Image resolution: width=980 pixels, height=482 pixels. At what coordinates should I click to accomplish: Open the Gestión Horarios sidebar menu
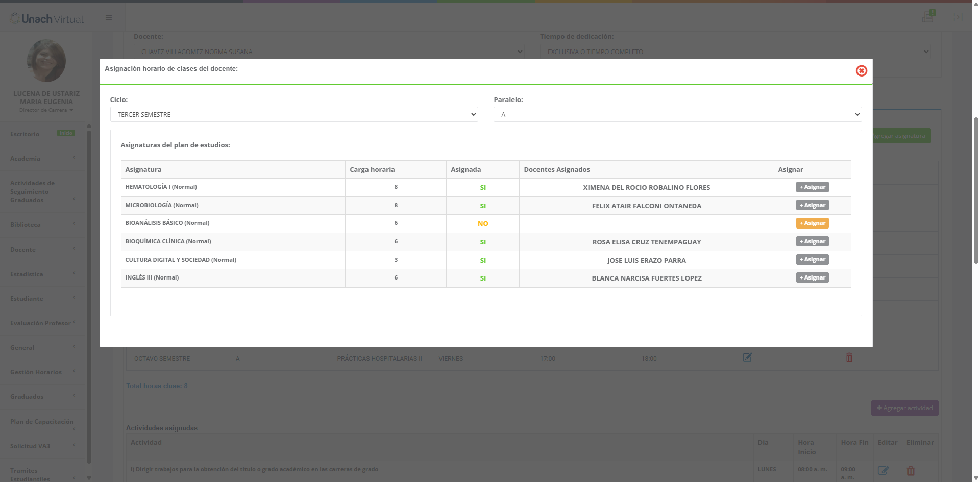(43, 372)
